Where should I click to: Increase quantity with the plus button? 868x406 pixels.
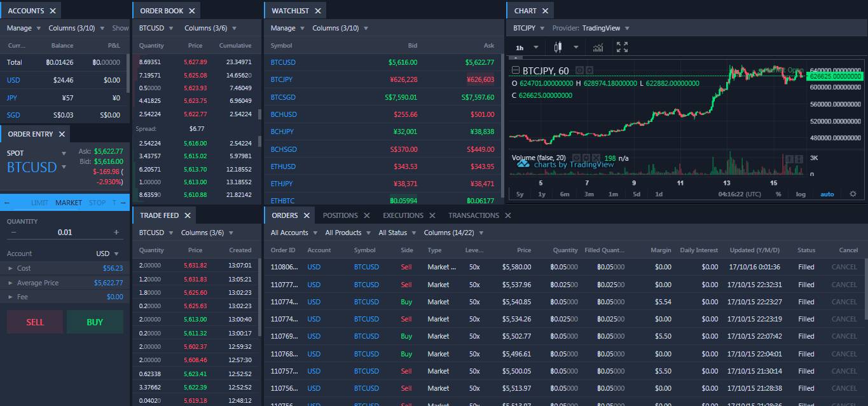(x=116, y=233)
